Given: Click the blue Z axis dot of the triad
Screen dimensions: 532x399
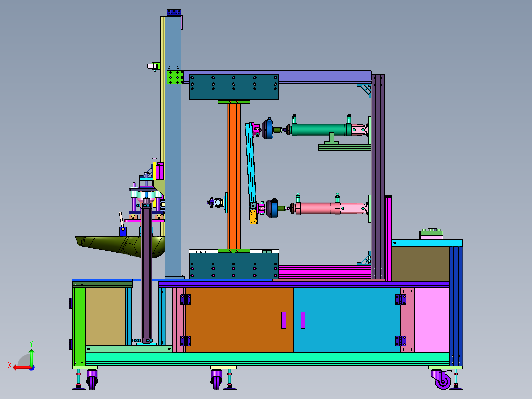Looking at the screenshot, I should pyautogui.click(x=32, y=368).
